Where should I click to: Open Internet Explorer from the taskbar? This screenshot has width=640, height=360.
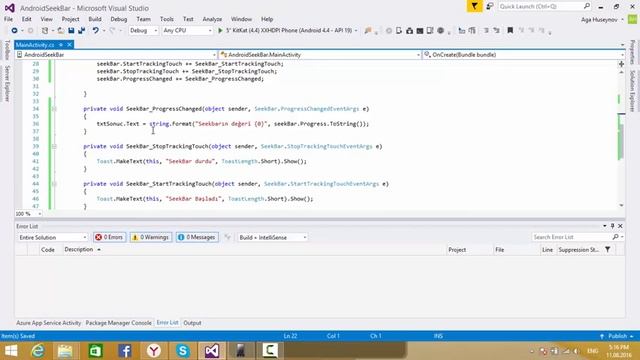click(38, 351)
